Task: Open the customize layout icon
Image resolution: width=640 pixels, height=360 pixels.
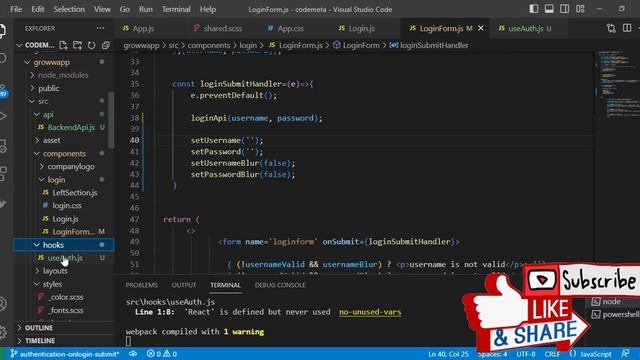Action: 580,9
